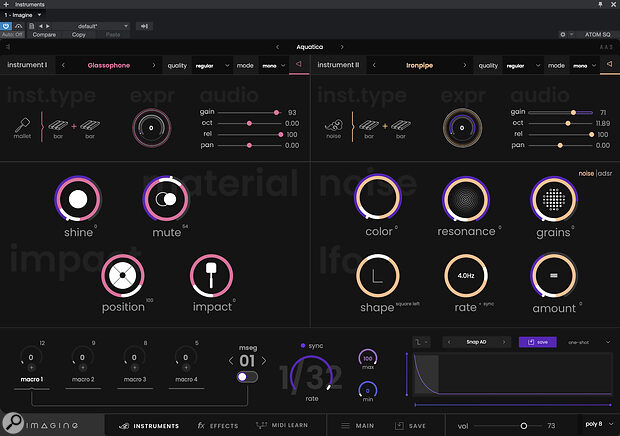Select the first bar resonator in instrument II
Image resolution: width=620 pixels, height=436 pixels.
[x=369, y=126]
